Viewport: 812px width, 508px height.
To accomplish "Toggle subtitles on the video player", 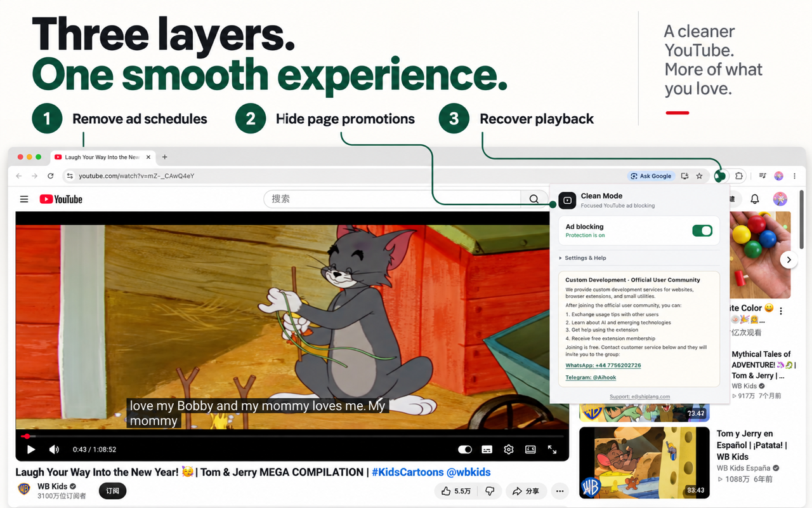I will click(487, 450).
